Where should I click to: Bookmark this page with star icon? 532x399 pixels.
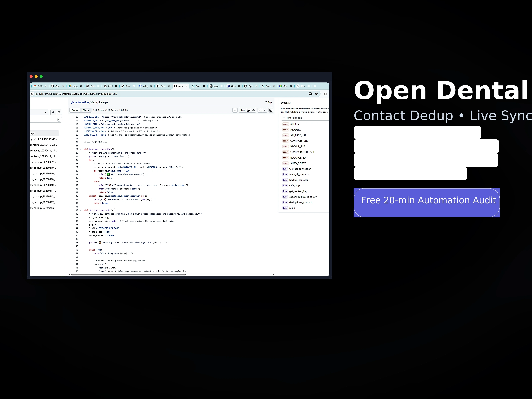[316, 94]
